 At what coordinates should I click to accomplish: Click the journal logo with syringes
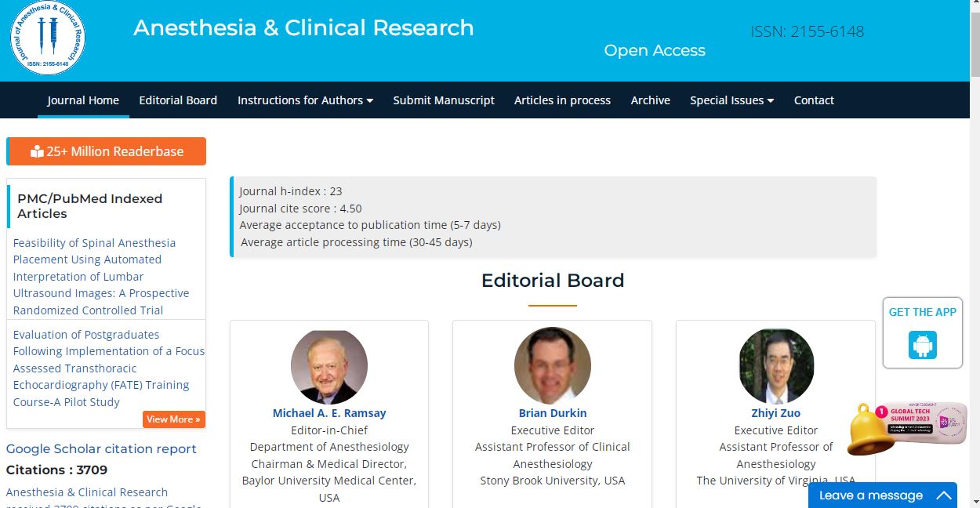[48, 37]
